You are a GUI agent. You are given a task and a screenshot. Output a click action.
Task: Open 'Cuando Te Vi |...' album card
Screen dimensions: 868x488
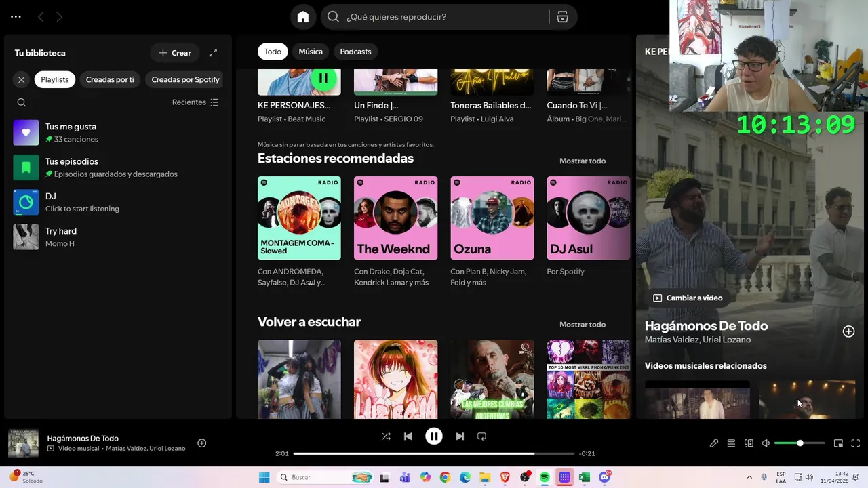click(x=588, y=96)
